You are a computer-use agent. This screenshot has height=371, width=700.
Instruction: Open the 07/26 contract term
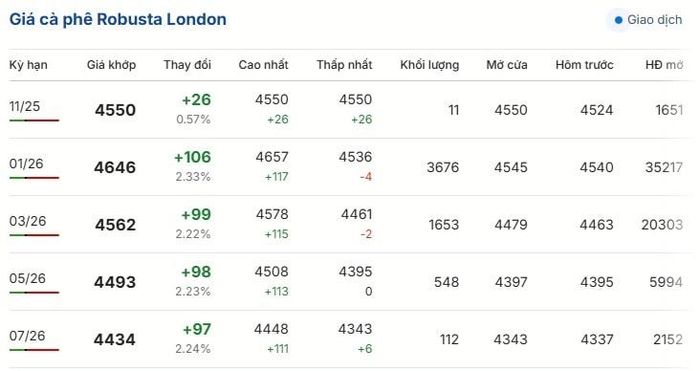coord(27,336)
